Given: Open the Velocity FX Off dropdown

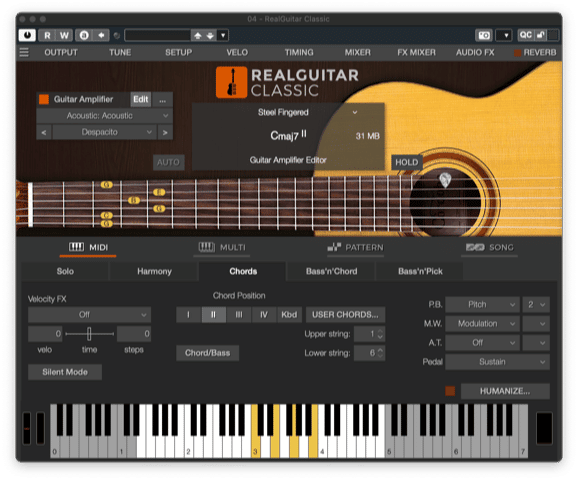Looking at the screenshot, I should click(x=90, y=314).
